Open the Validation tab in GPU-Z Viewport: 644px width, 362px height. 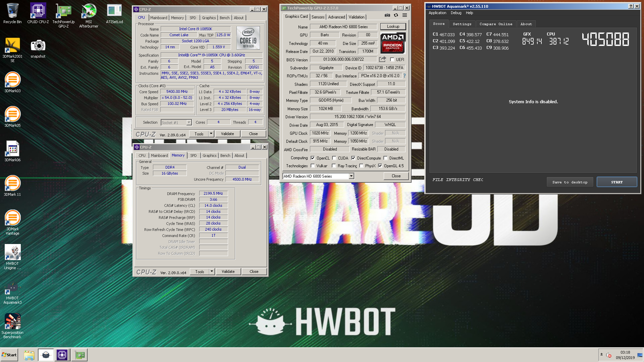[356, 17]
